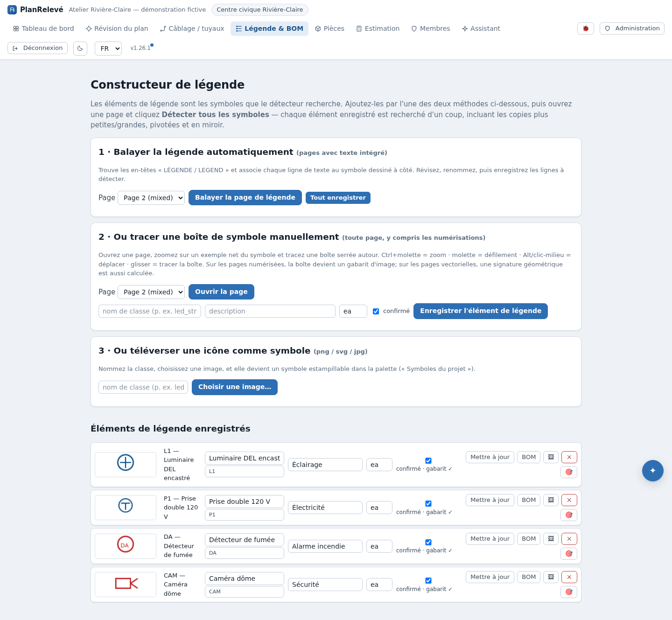This screenshot has width=672, height=620.
Task: Click Balayer la page de légende button
Action: [x=245, y=198]
